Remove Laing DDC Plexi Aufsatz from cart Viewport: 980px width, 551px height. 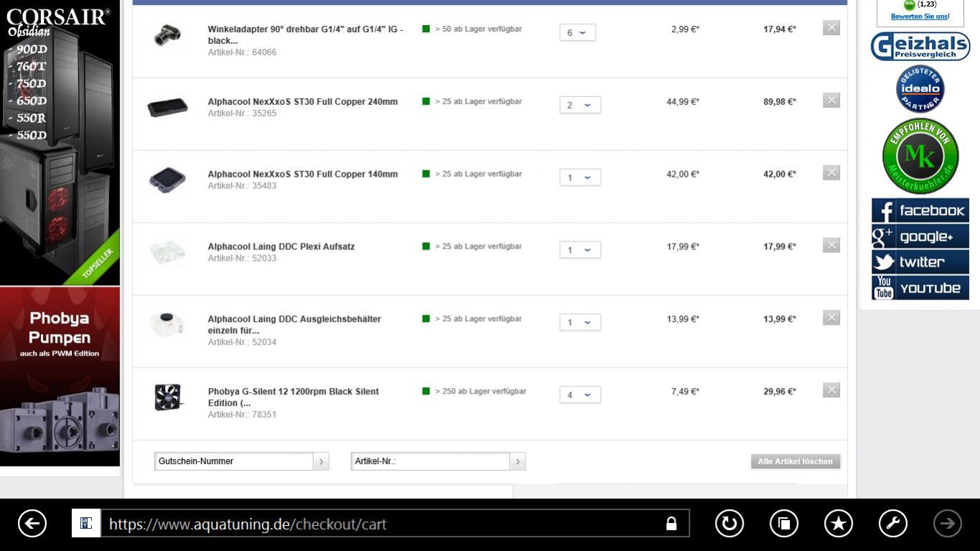pos(831,245)
